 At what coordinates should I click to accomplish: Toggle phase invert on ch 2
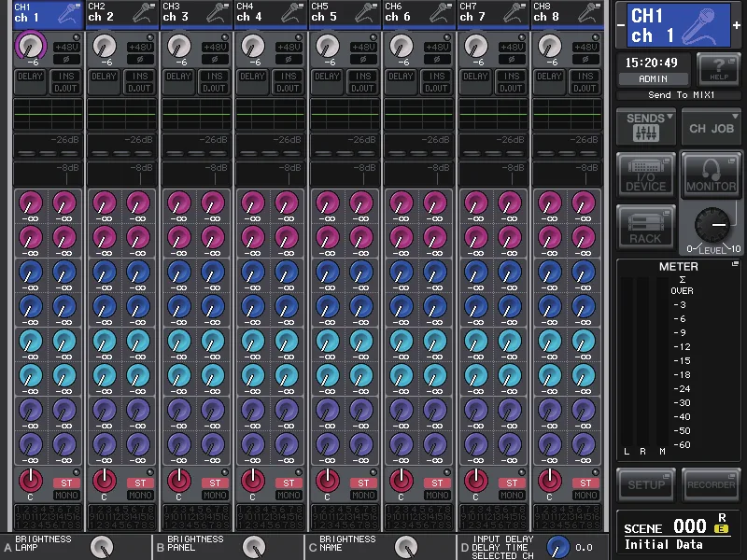140,60
